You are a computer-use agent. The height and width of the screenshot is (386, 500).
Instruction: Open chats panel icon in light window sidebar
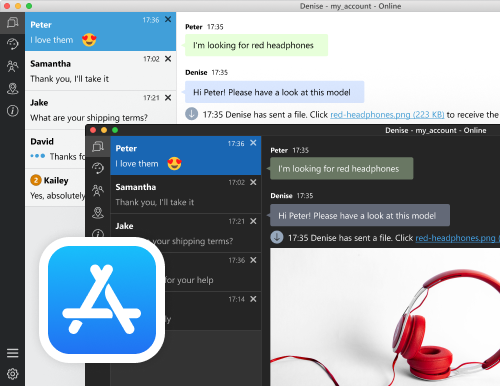tap(12, 23)
